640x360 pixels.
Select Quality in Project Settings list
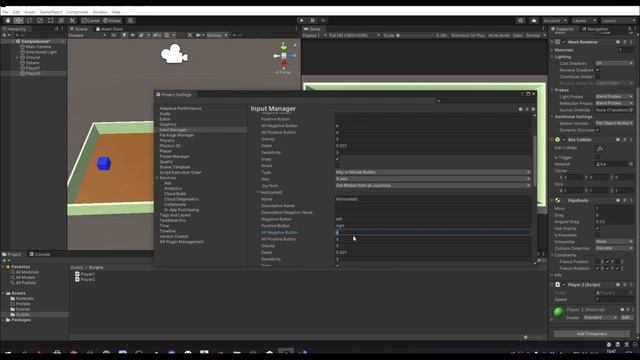166,162
